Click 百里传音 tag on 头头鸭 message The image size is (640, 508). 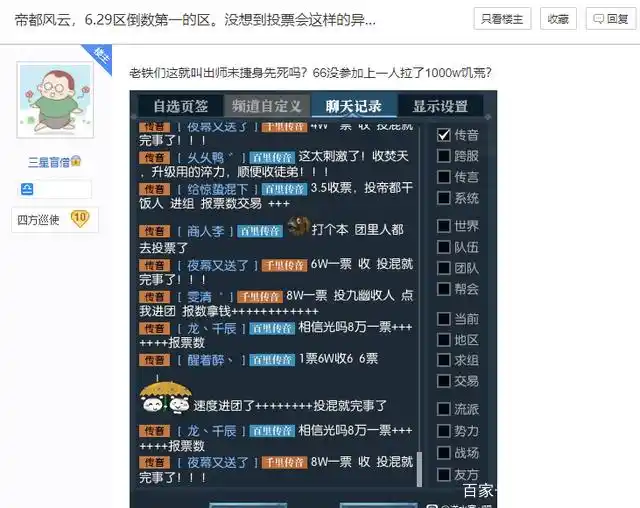pos(272,158)
